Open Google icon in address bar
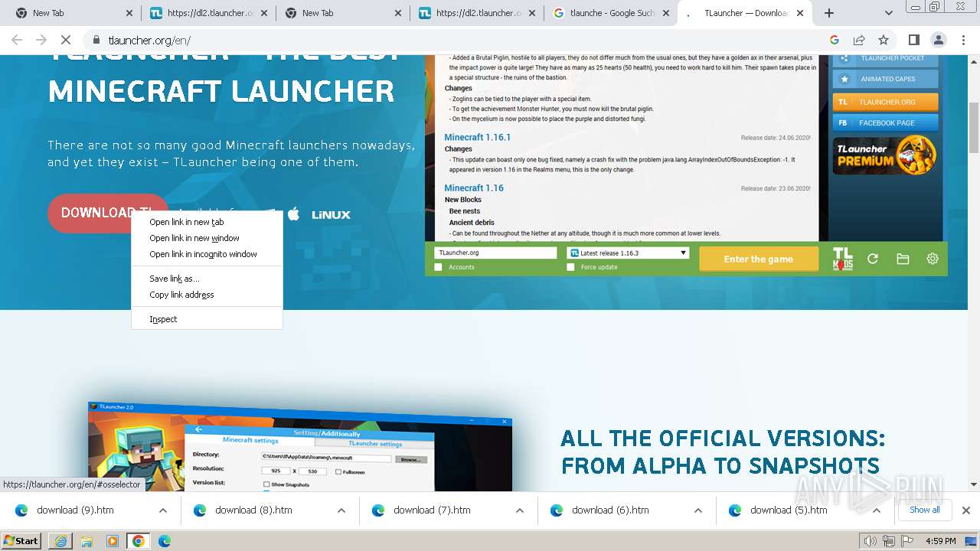Image resolution: width=980 pixels, height=551 pixels. 835,41
